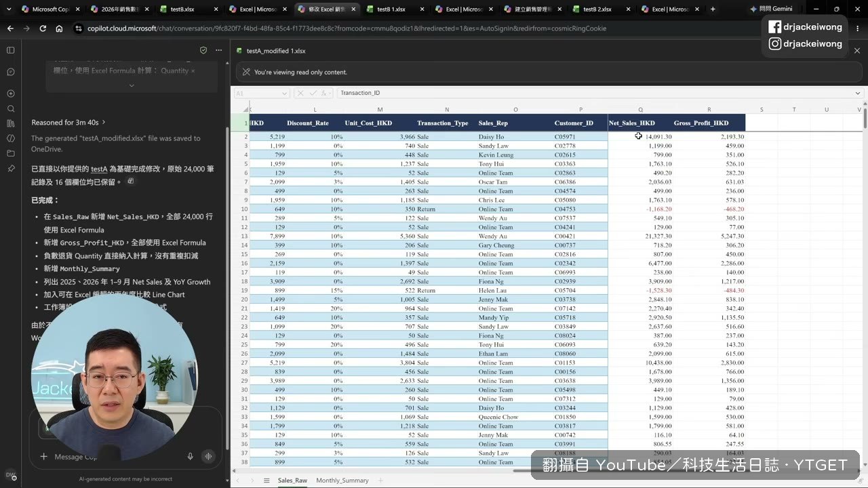868x488 pixels.
Task: Select the Gross_Profit_HKD header cell
Action: click(709, 123)
